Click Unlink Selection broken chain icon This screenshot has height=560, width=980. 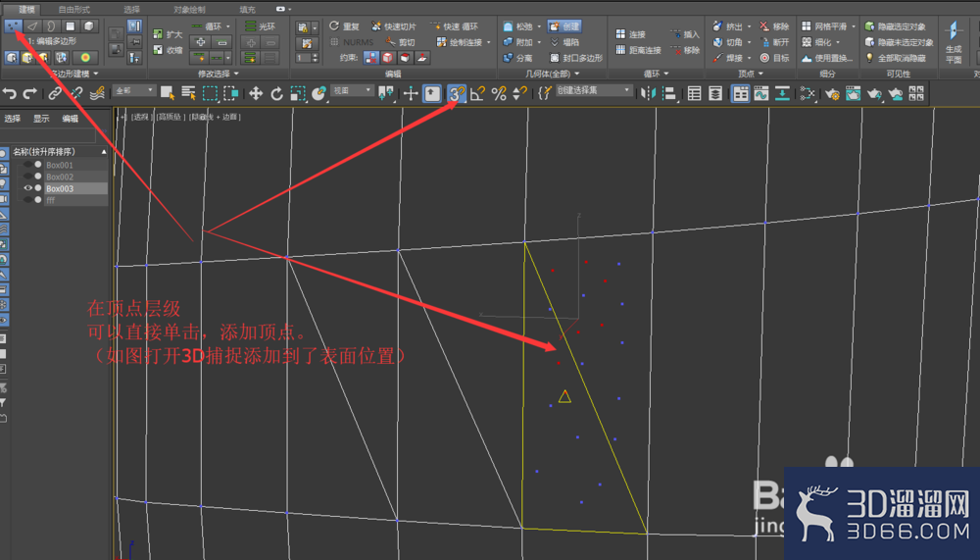[75, 94]
